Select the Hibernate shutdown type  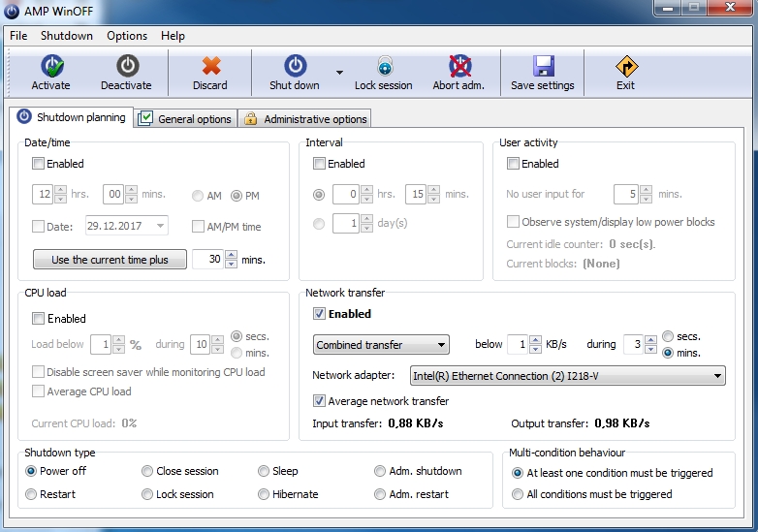[x=265, y=494]
